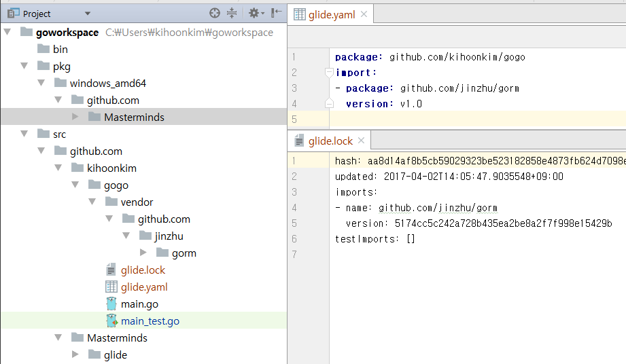The image size is (626, 364).
Task: Switch to the glide.lock editor tab
Action: click(x=330, y=141)
